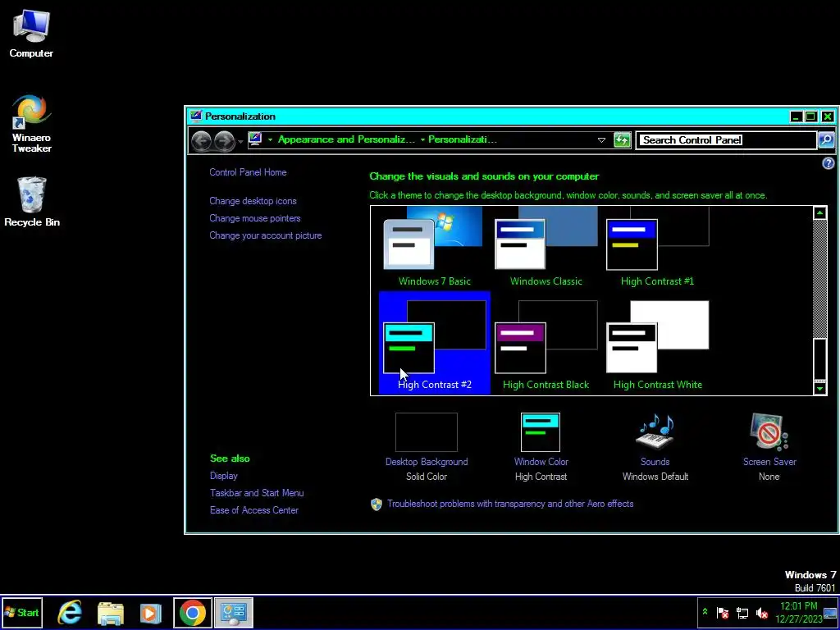
Task: Expand the arrow before Personalization breadcrumb
Action: [x=422, y=139]
